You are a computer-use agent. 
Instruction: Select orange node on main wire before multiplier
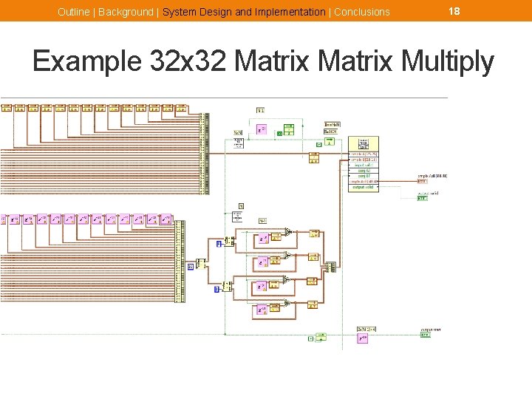tap(314, 158)
